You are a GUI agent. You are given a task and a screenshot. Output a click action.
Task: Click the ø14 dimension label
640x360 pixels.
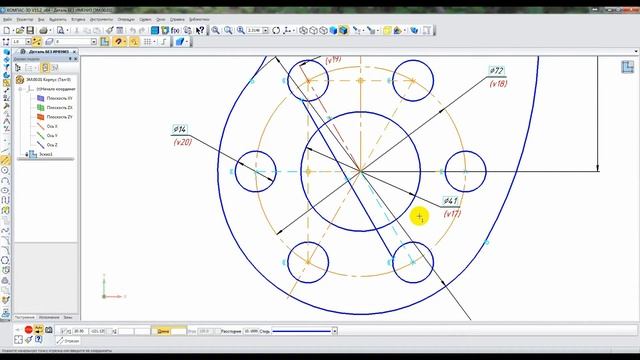180,130
